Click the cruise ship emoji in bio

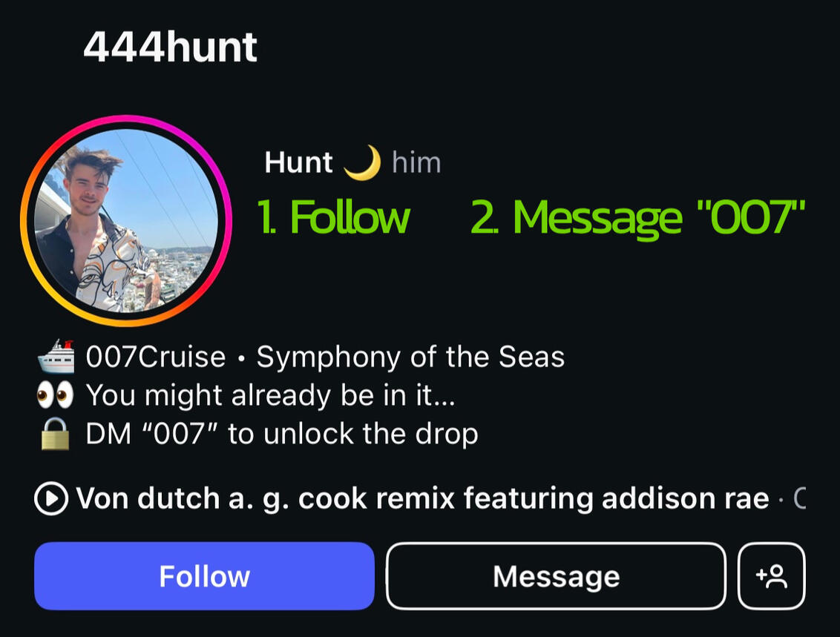point(56,357)
